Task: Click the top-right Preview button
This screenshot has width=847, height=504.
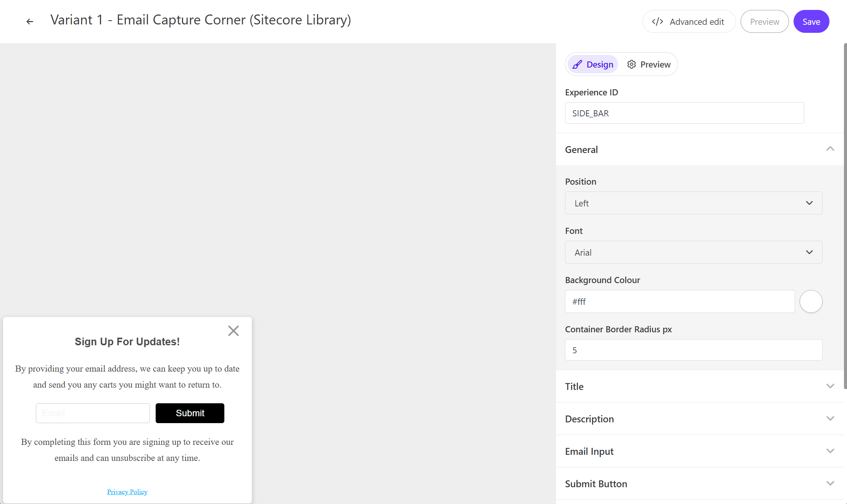Action: (x=764, y=22)
